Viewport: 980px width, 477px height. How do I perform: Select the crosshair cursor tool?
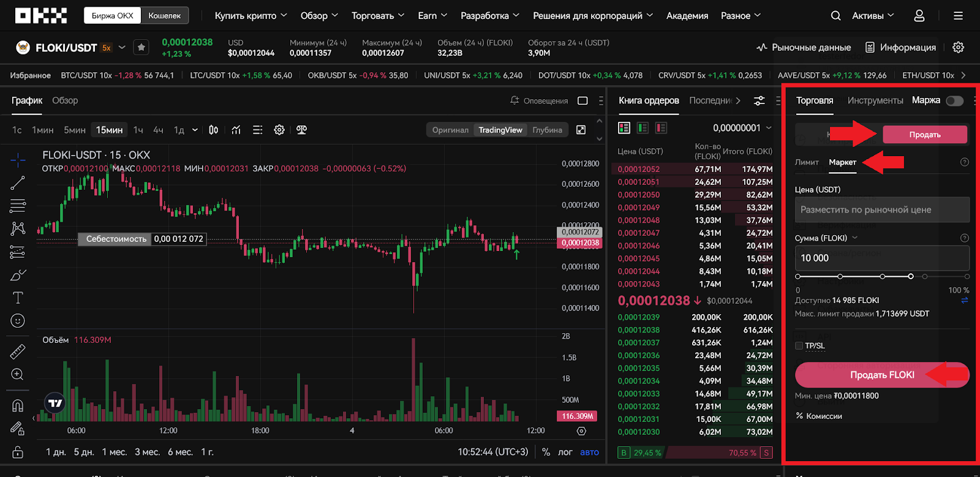pyautogui.click(x=18, y=160)
